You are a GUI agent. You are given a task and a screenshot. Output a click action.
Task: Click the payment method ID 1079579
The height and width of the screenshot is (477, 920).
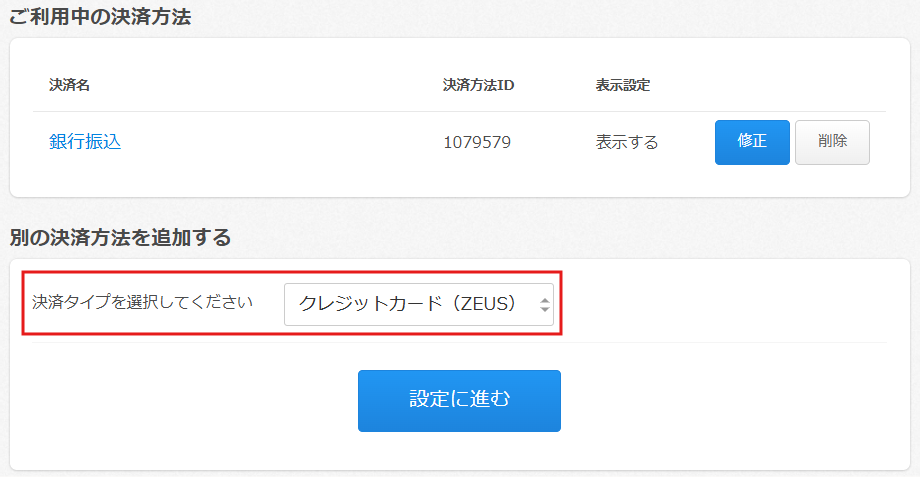tap(477, 142)
